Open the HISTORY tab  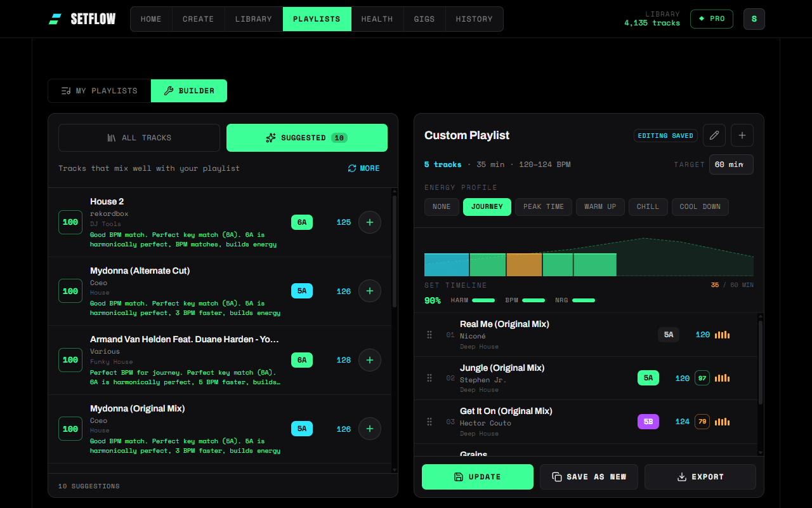474,19
